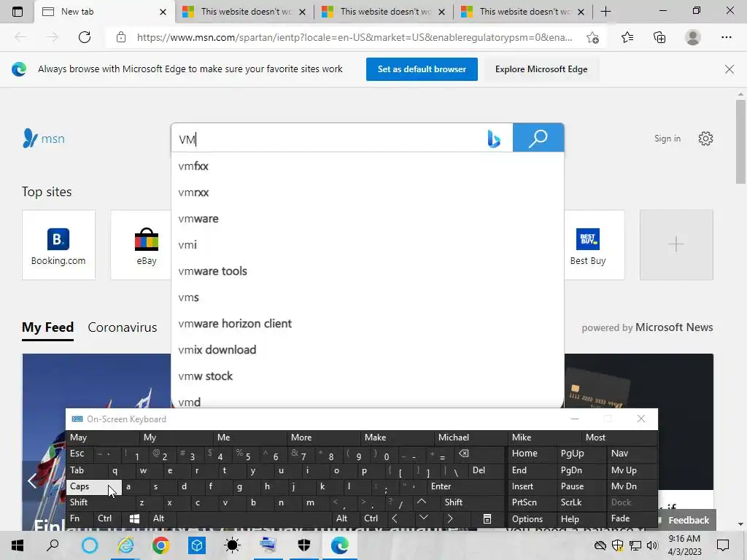Open the profile avatar icon
Screen dimensions: 747x560
tap(693, 37)
